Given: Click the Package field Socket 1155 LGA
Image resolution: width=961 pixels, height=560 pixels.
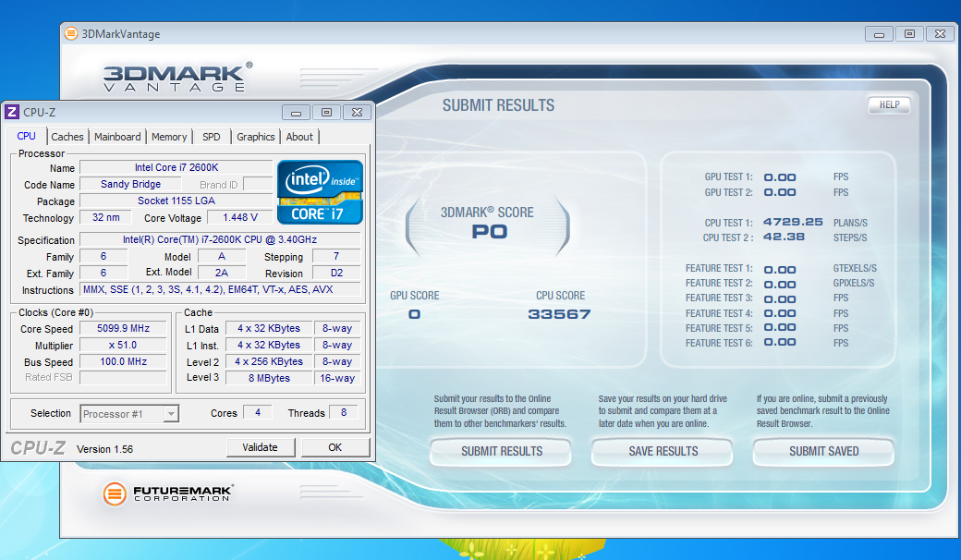Looking at the screenshot, I should pos(176,201).
